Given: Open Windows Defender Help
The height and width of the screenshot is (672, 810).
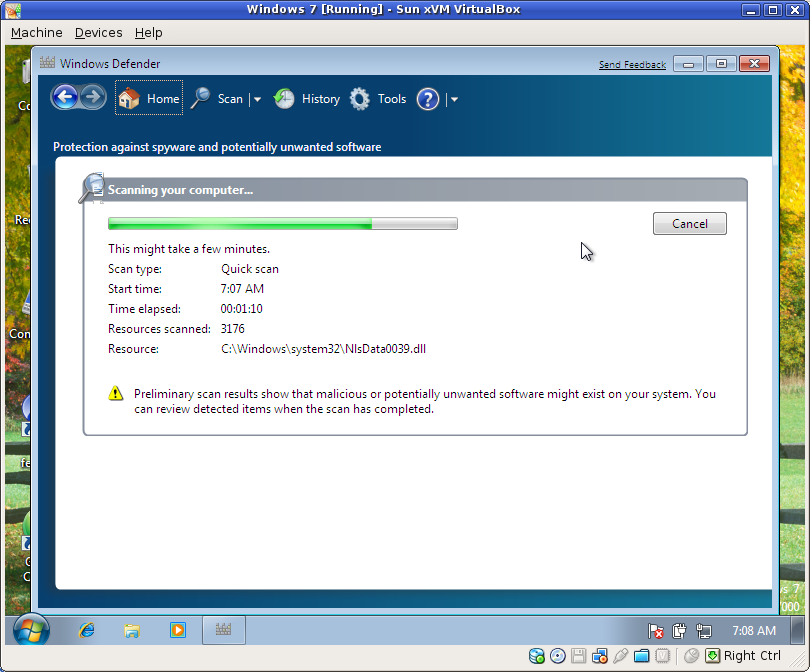Looking at the screenshot, I should [x=427, y=98].
